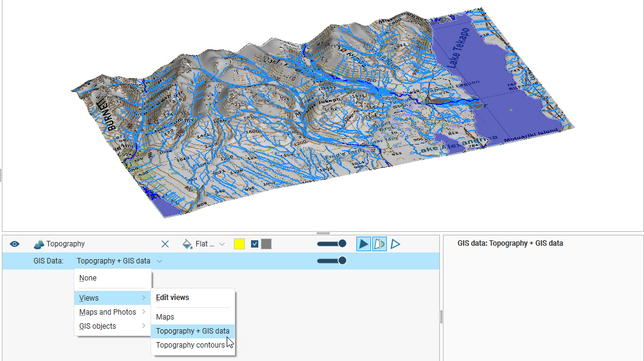Toggle the checkbox beside the grey swatch
Screen dimensions: 644x361
(x=255, y=244)
